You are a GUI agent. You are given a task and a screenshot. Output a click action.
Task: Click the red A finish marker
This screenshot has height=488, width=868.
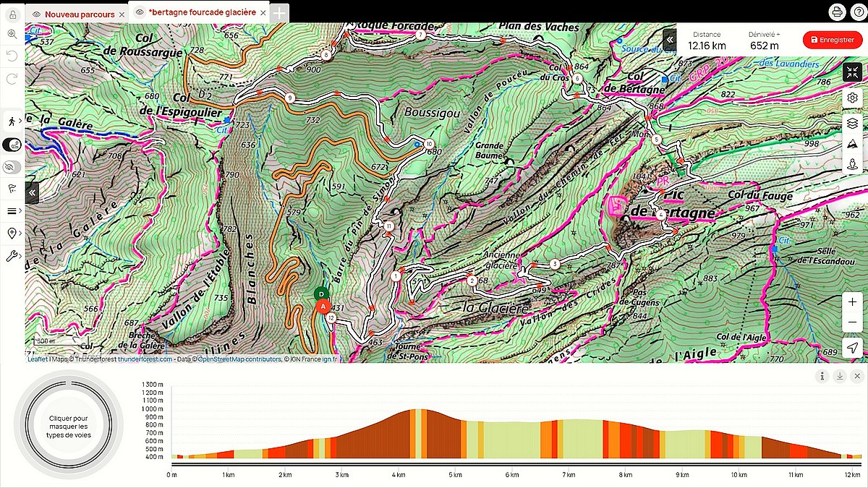coord(323,307)
